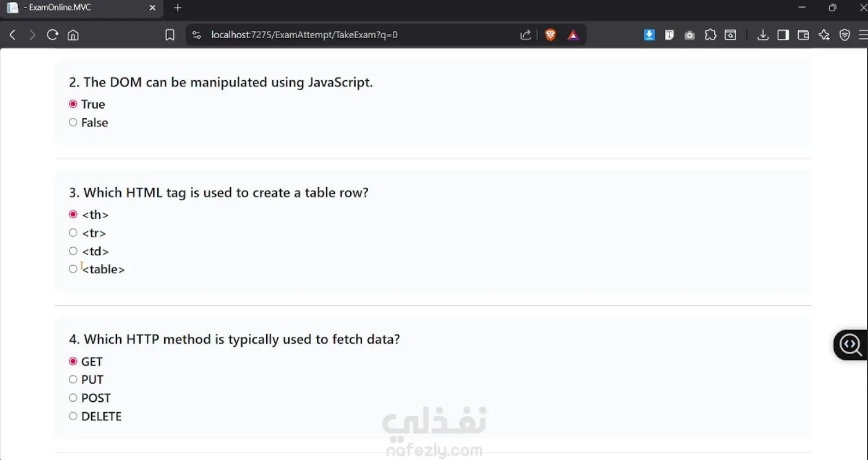Click the floating magnifier lens button
Viewport: 868px width, 460px height.
point(851,345)
